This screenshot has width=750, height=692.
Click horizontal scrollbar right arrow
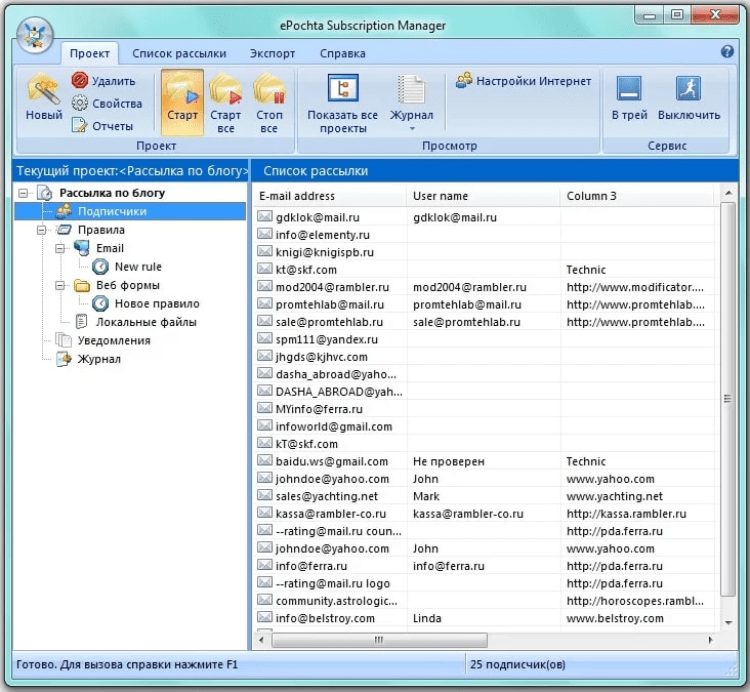point(710,640)
